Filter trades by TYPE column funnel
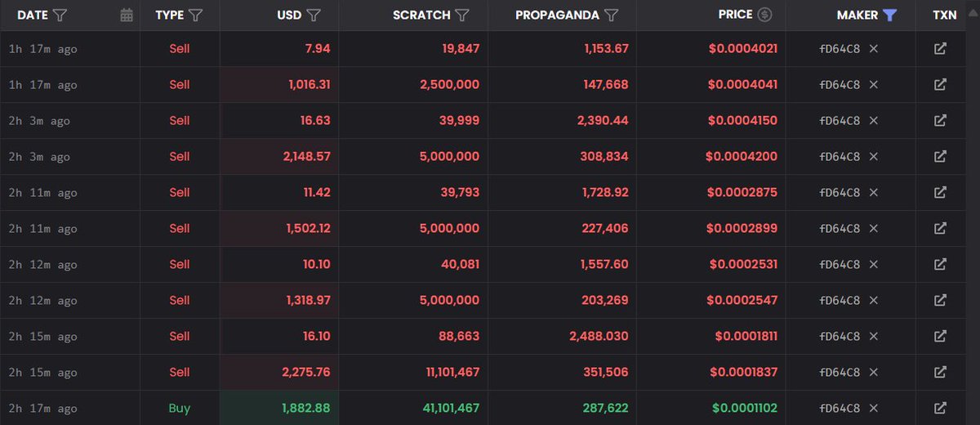This screenshot has height=425, width=980. (x=195, y=15)
